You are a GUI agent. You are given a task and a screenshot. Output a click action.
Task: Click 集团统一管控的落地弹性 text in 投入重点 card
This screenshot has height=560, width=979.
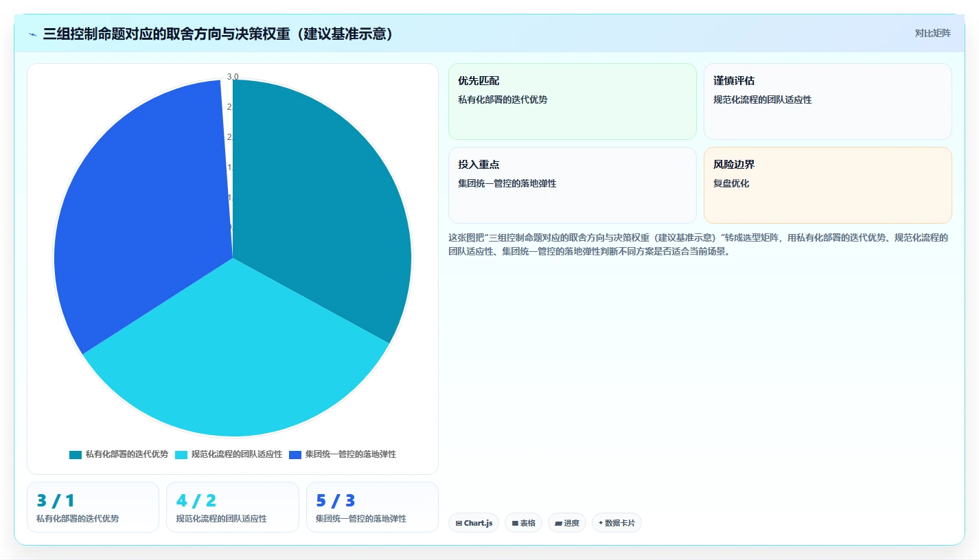pyautogui.click(x=507, y=183)
